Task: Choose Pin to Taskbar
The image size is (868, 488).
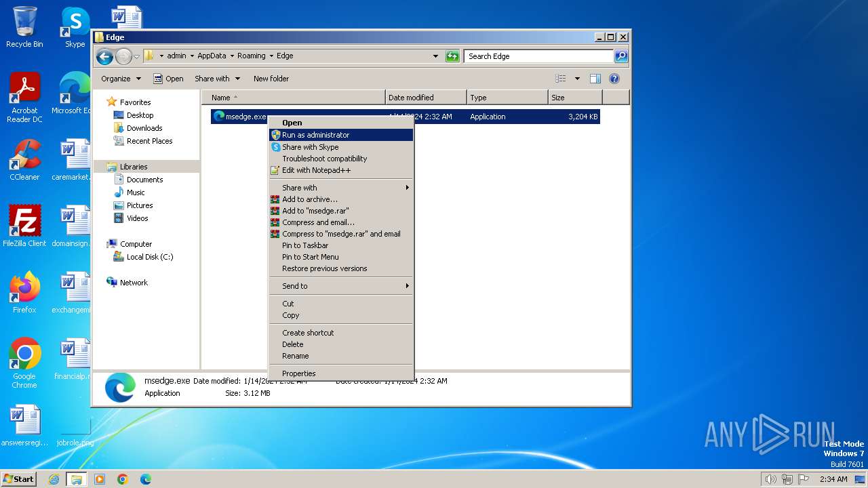Action: tap(341, 245)
